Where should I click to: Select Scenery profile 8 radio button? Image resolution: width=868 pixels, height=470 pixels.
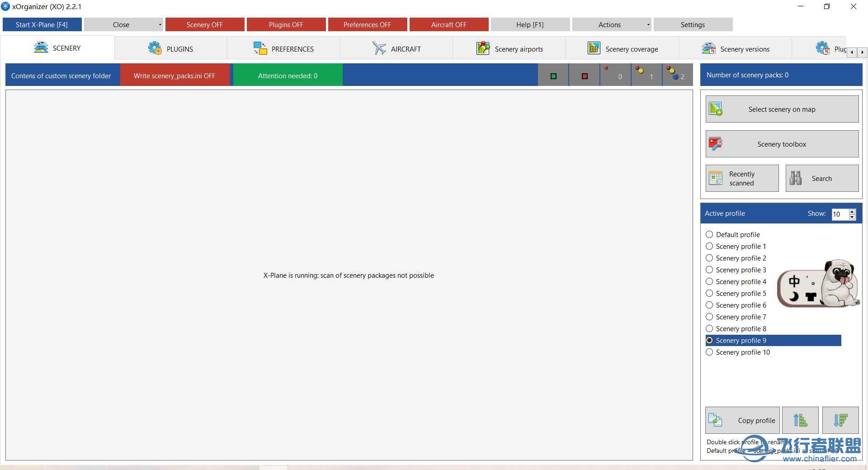tap(709, 328)
